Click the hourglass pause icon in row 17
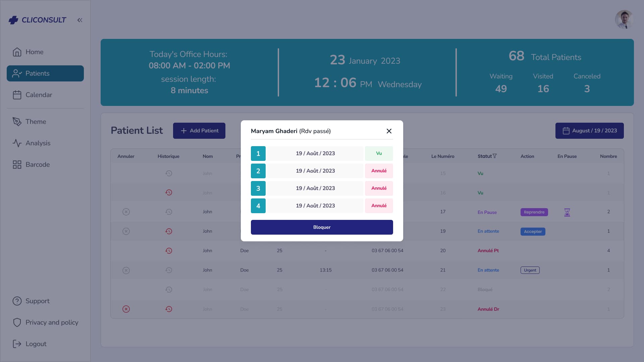Image resolution: width=644 pixels, height=362 pixels. point(567,213)
